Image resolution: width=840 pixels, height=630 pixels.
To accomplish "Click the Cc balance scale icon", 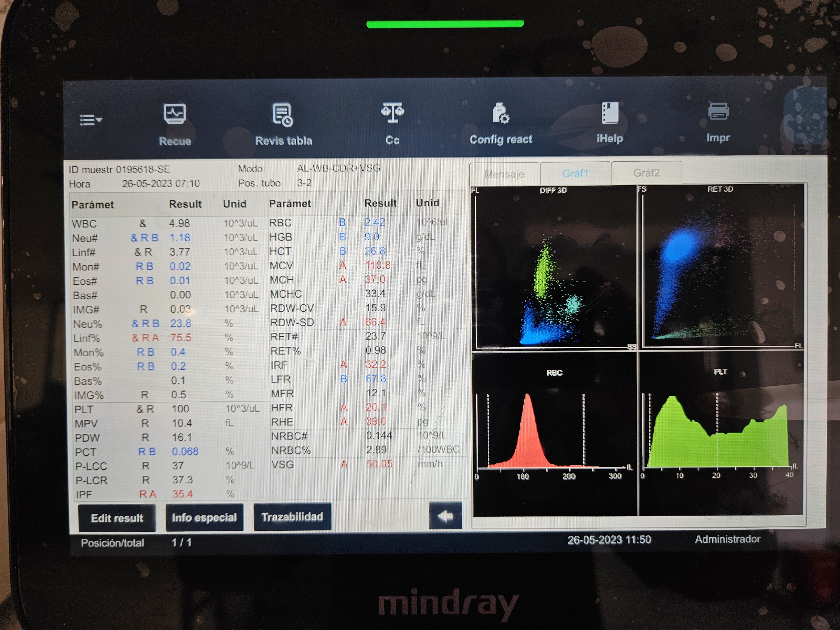I will coord(392,113).
